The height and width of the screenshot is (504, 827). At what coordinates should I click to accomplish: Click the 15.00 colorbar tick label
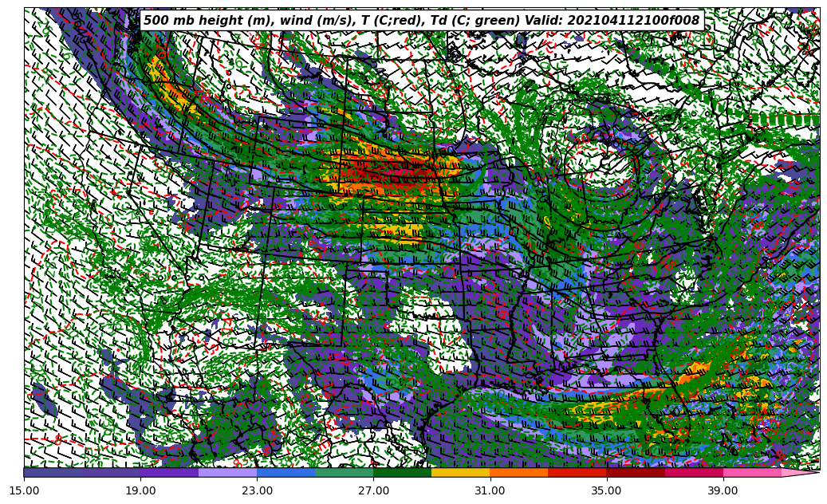point(24,490)
